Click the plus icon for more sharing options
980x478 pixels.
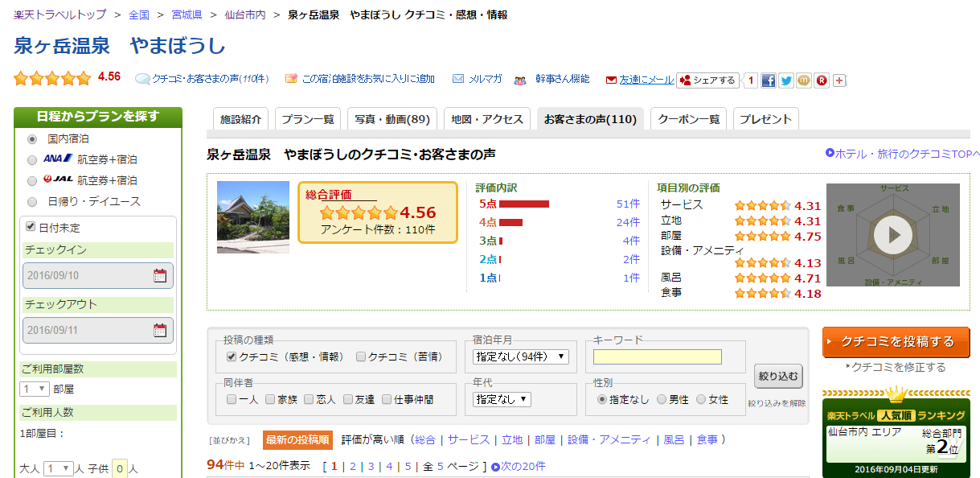coord(839,80)
